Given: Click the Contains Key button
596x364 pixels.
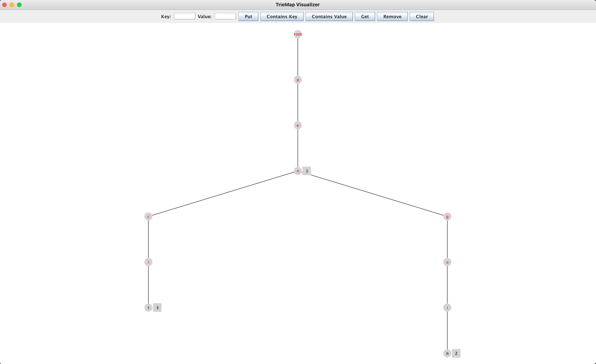Looking at the screenshot, I should point(282,16).
